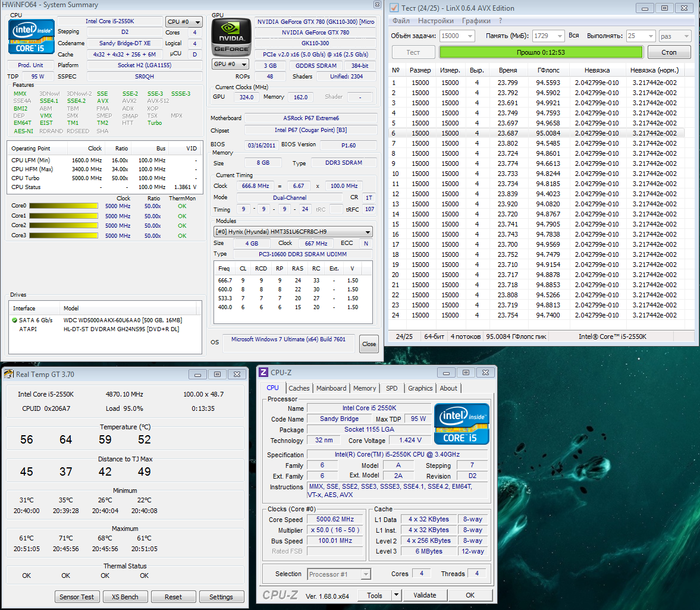
Task: Click the OK button in CPU-Z
Action: click(x=470, y=595)
